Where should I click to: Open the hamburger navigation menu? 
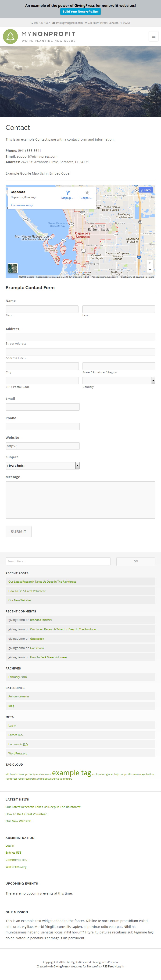point(153,36)
